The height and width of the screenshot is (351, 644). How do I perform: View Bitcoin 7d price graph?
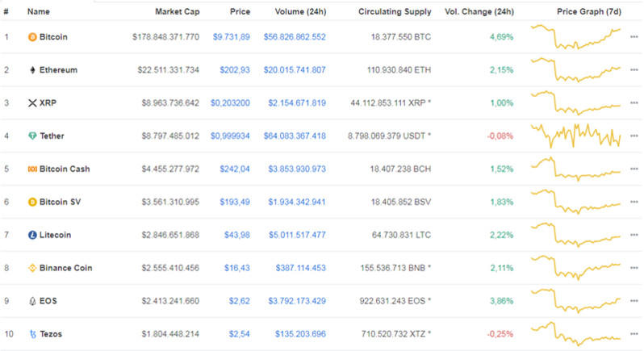tap(575, 38)
